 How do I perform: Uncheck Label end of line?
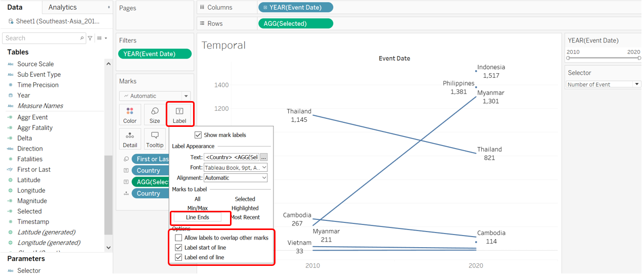click(x=178, y=257)
